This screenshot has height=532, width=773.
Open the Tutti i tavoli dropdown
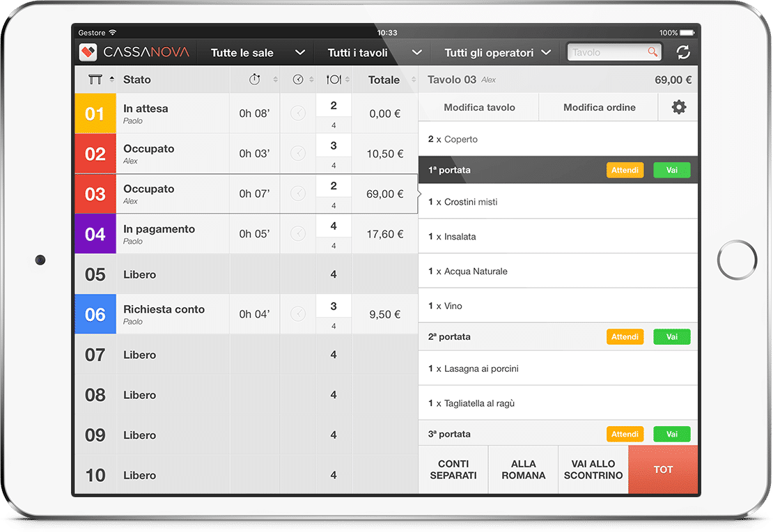point(375,53)
